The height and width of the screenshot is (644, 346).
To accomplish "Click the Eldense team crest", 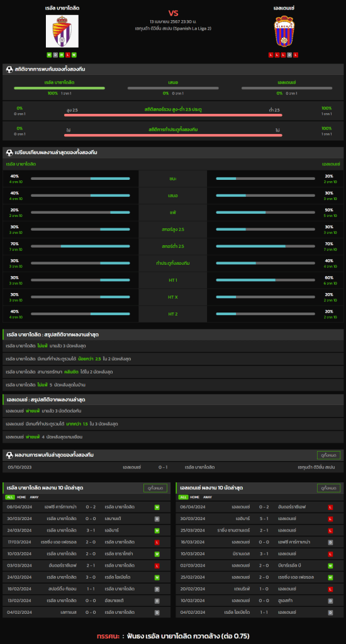I will [x=284, y=31].
